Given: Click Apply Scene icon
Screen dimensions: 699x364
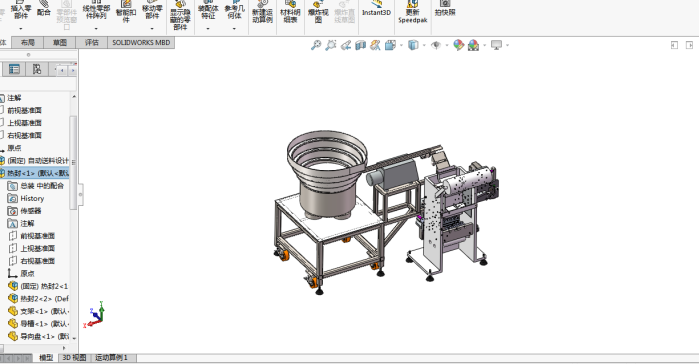Looking at the screenshot, I should (x=473, y=45).
